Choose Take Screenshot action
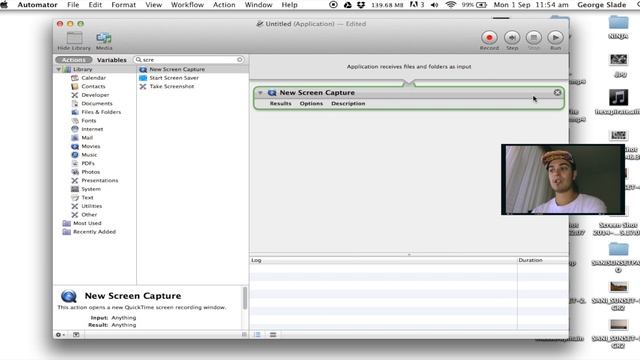Screen dimensions: 640x360 coord(171,87)
